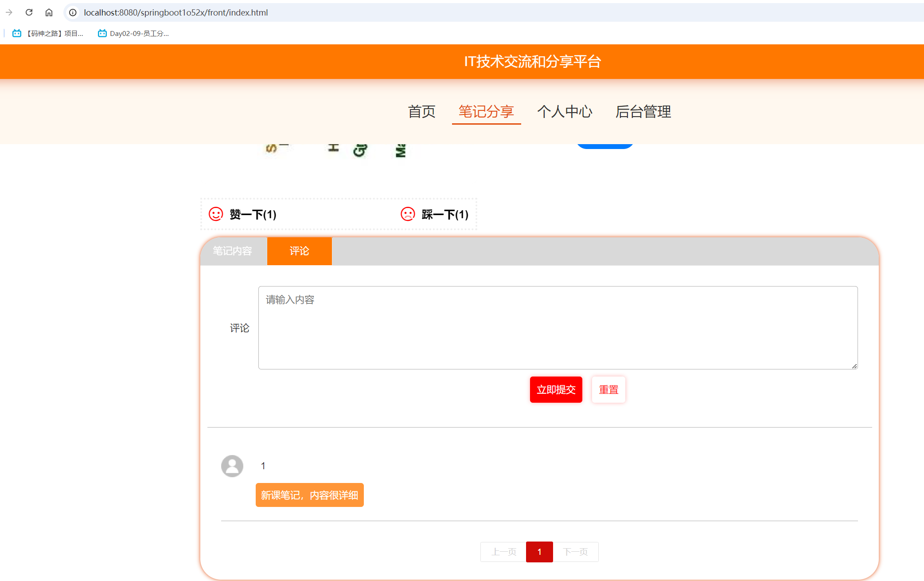Click the commenter's avatar icon
Viewport: 924px width, 581px height.
tap(232, 466)
